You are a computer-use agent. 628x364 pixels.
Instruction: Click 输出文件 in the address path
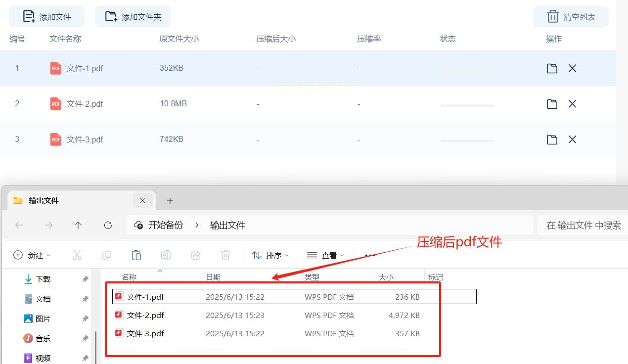pos(227,225)
